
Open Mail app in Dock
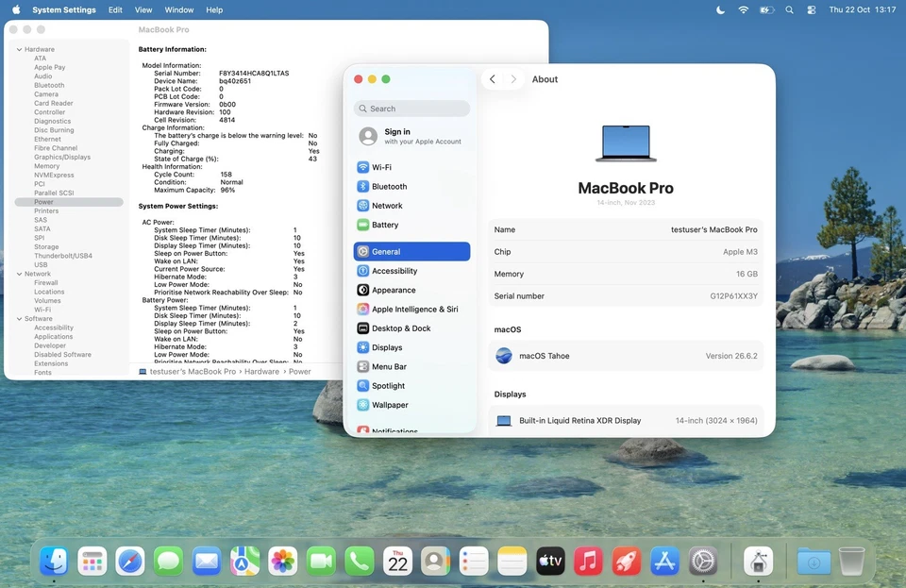pyautogui.click(x=207, y=561)
